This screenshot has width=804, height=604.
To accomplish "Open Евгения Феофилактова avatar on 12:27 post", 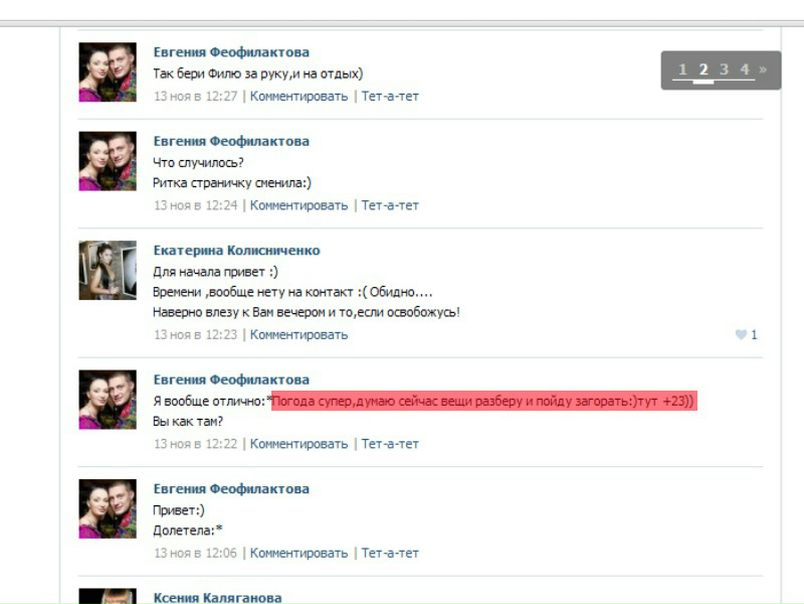I will (x=108, y=72).
